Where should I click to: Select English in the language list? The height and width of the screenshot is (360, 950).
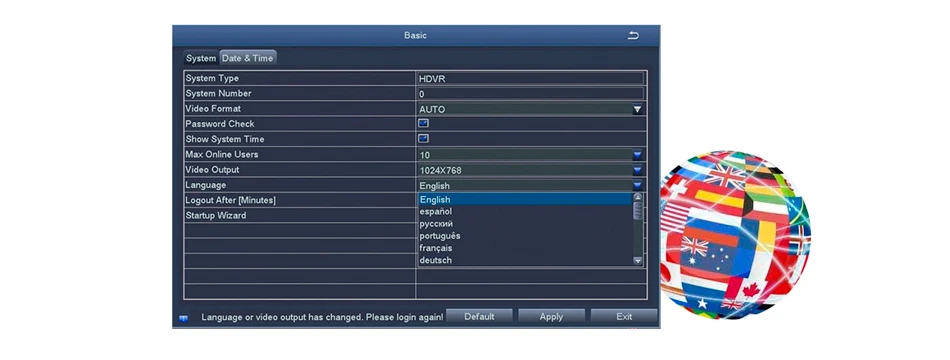[525, 199]
